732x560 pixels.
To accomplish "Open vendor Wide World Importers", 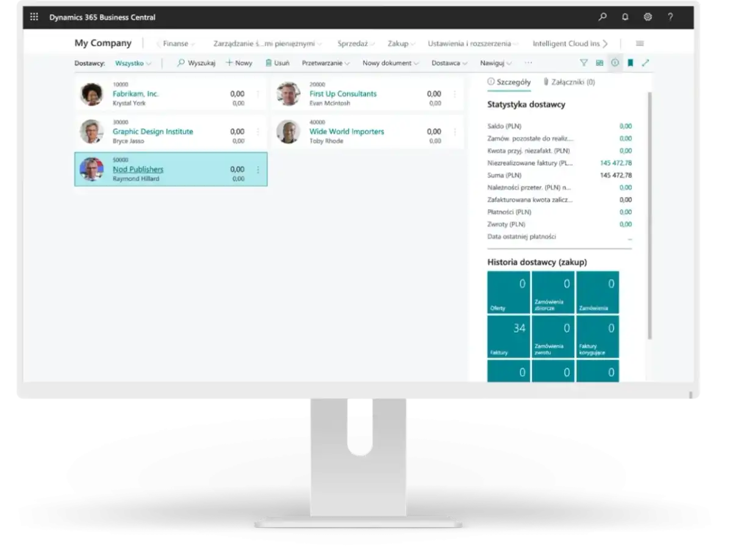I will click(346, 132).
